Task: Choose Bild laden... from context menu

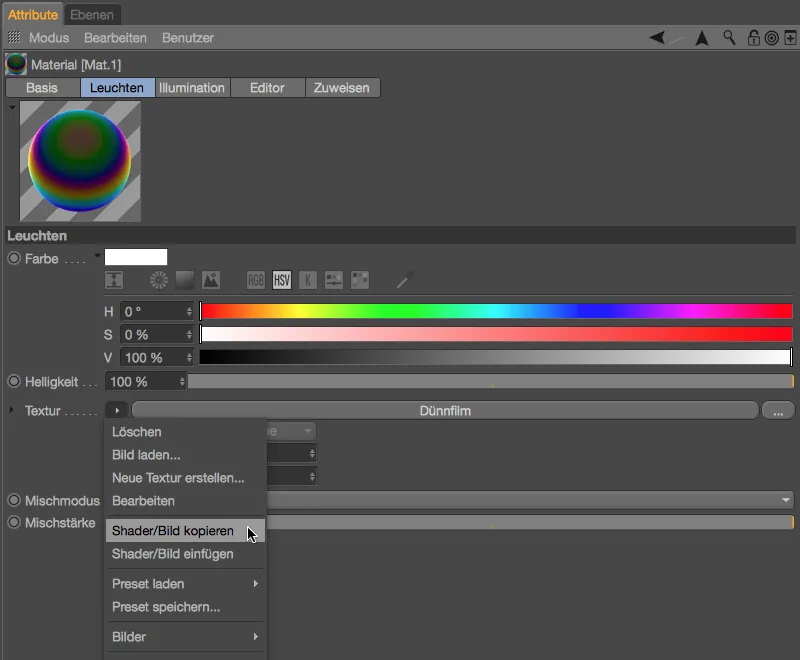Action: pyautogui.click(x=186, y=455)
